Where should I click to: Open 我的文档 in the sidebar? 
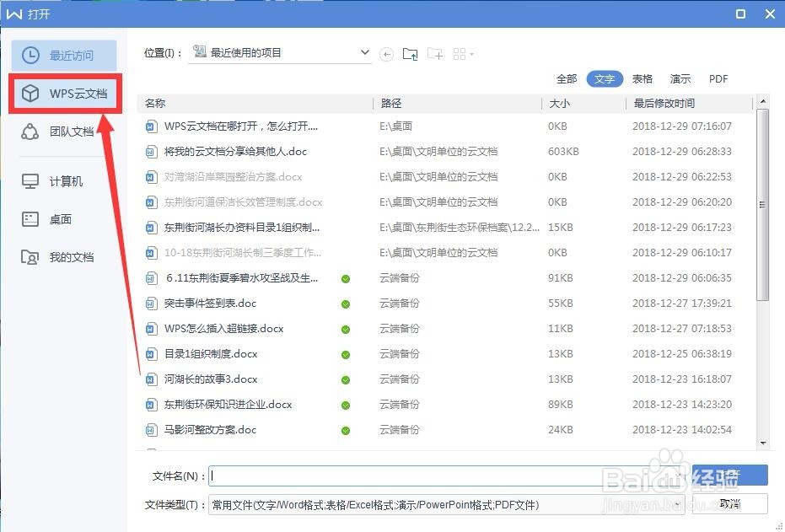pyautogui.click(x=57, y=257)
